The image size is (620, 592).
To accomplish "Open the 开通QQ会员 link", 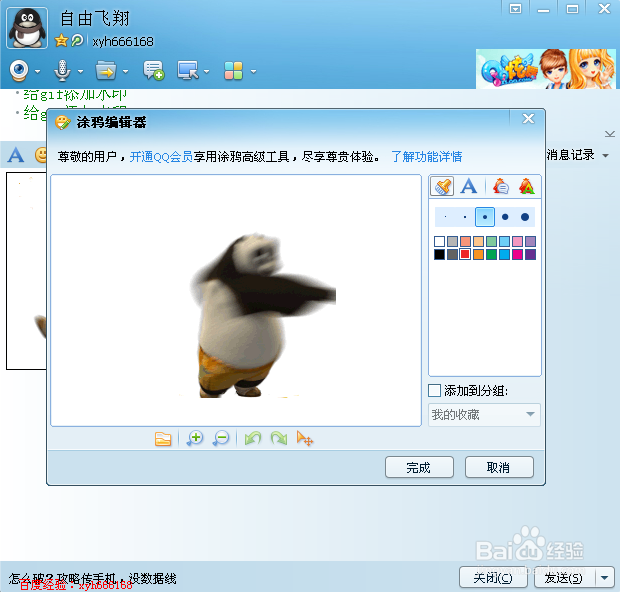I will 161,157.
